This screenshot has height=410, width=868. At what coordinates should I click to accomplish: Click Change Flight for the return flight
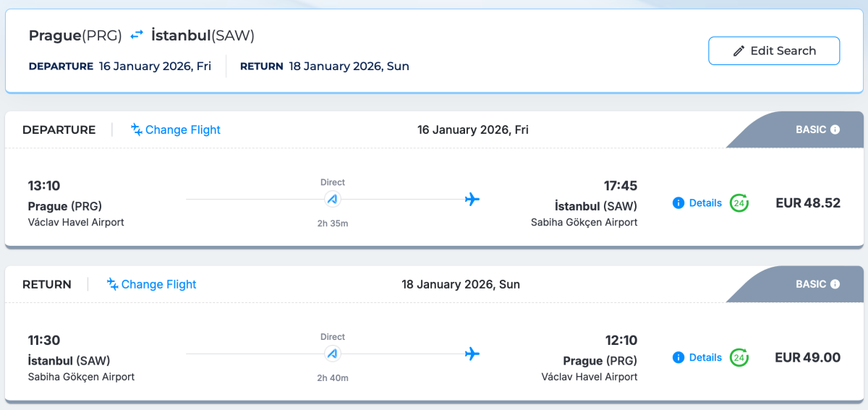[x=152, y=284]
